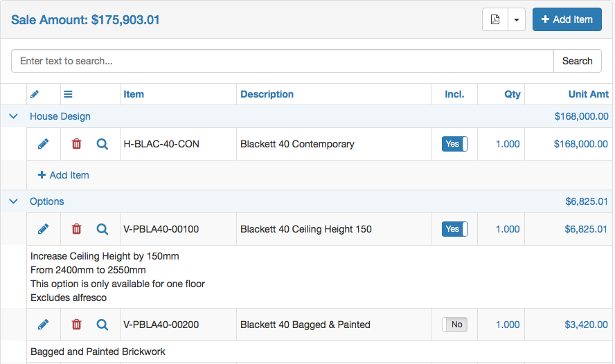The image size is (615, 364).
Task: Turn off inclusion for Blackett 40 Ceiling Height
Action: [454, 229]
